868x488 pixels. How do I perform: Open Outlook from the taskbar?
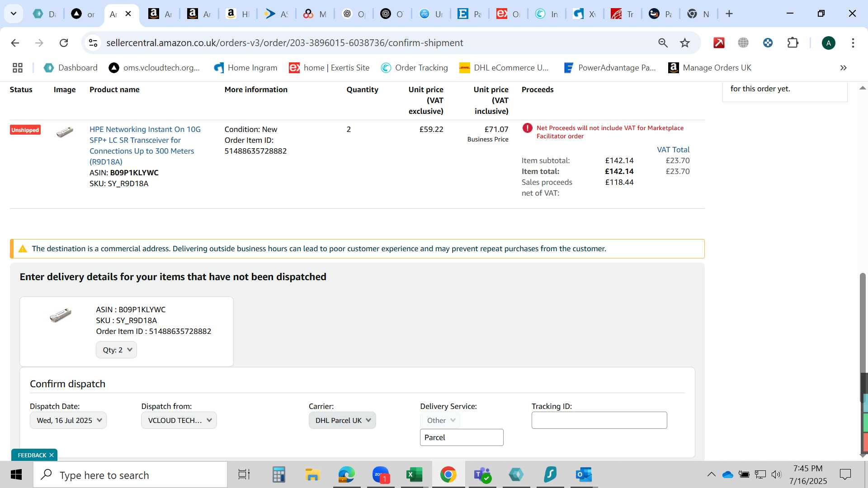coord(584,475)
